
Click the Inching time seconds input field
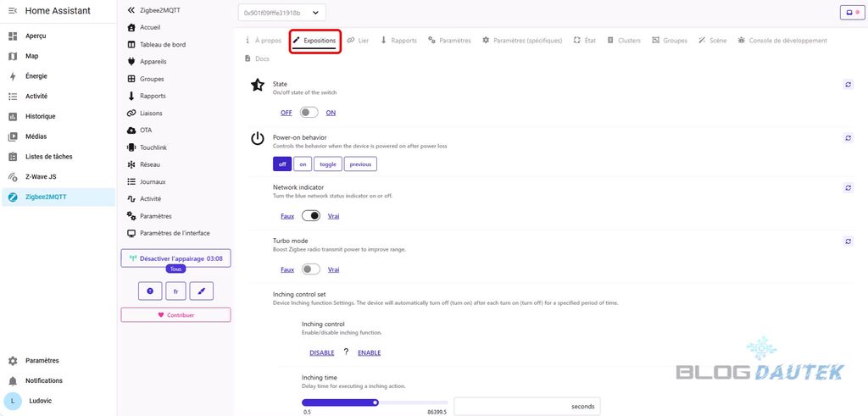point(526,406)
